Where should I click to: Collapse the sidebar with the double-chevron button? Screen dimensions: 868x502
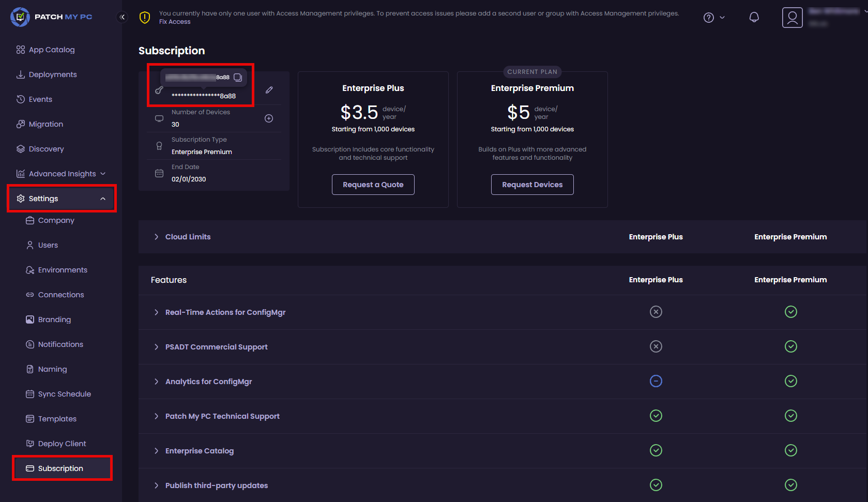tap(123, 17)
